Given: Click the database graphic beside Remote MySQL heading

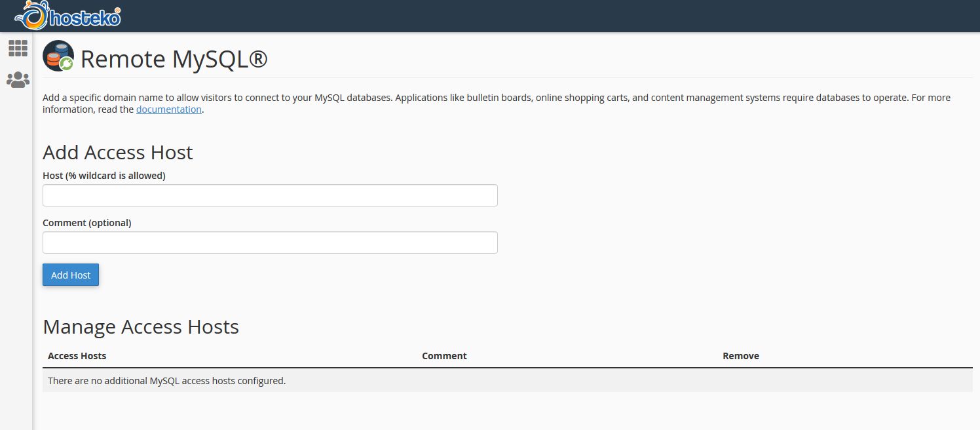Looking at the screenshot, I should [58, 56].
